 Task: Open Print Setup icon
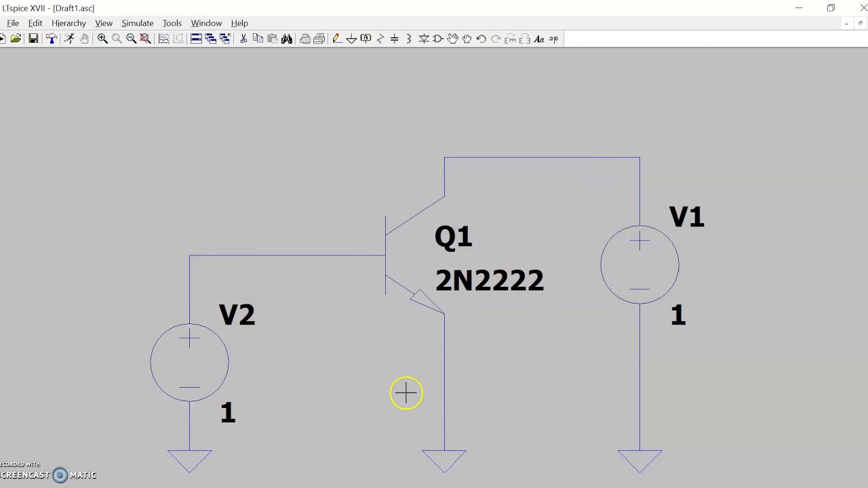coord(319,39)
